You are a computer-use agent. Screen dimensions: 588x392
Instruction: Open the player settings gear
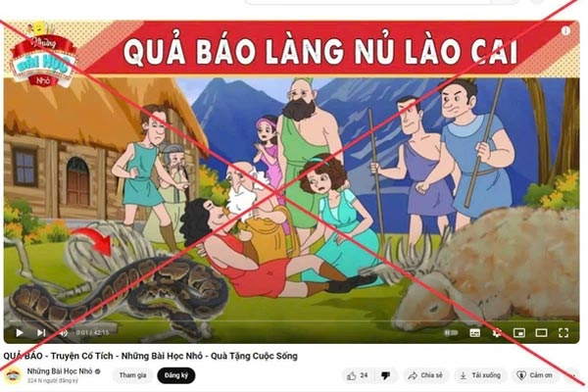click(497, 333)
